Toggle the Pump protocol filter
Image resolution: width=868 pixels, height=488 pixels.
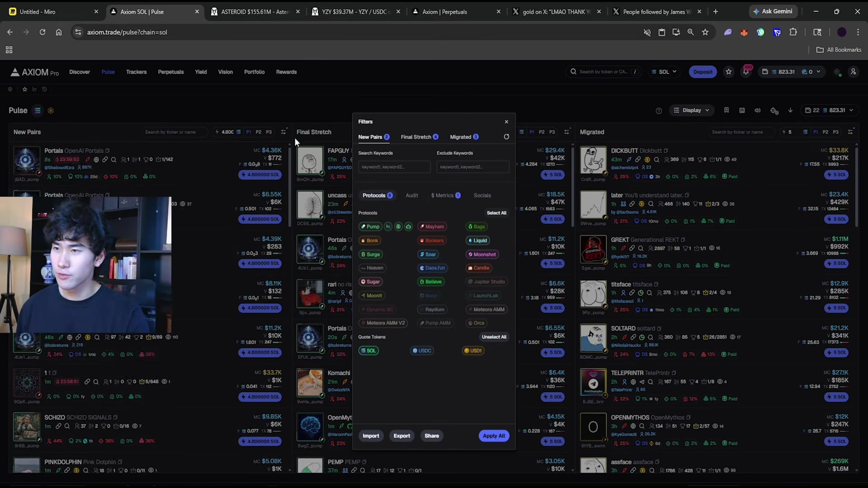(x=370, y=227)
